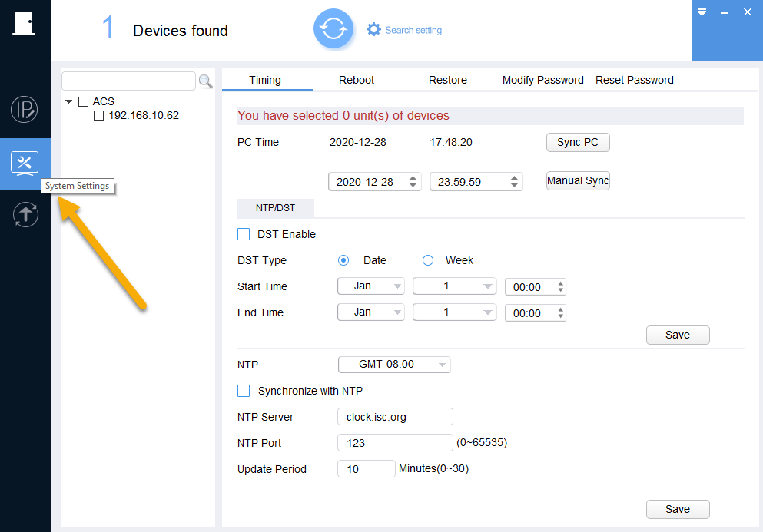Open the device upgrade arrow icon
Image resolution: width=763 pixels, height=532 pixels.
point(25,214)
